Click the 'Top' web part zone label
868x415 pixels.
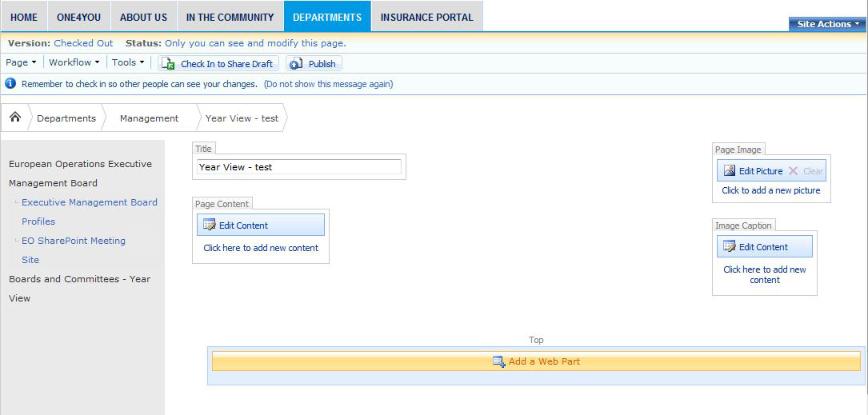pos(536,340)
